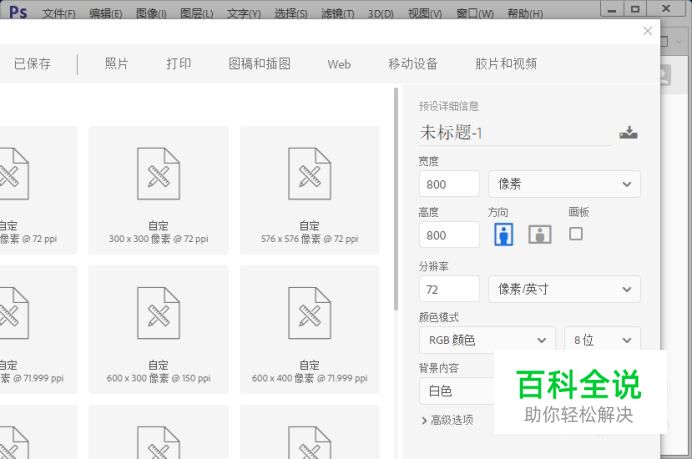
Task: Click the 宽度 width field showing 800
Action: (x=449, y=184)
